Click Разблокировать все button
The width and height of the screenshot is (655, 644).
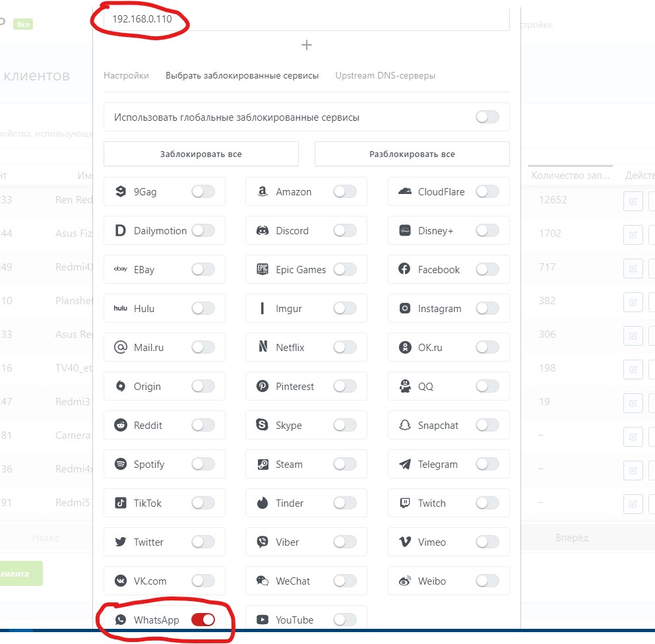(412, 154)
